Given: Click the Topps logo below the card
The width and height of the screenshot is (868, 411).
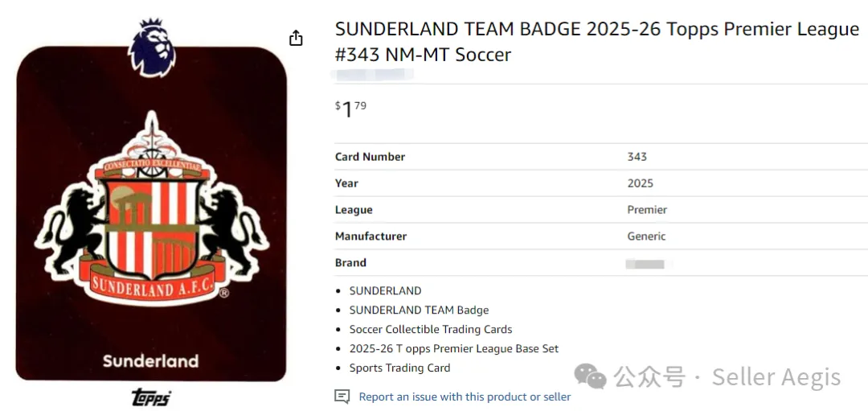Looking at the screenshot, I should tap(151, 397).
